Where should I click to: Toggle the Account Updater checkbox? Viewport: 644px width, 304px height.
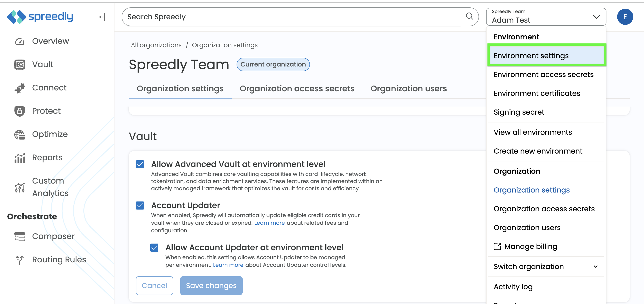[140, 206]
